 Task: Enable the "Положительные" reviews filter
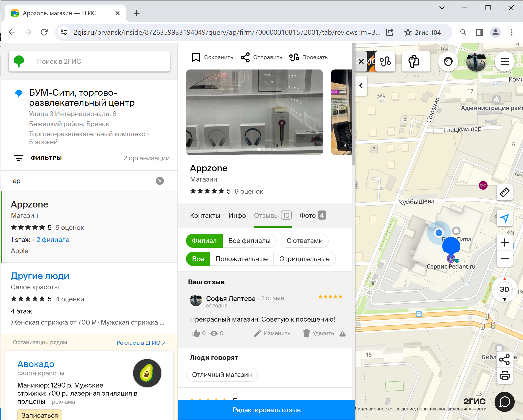pos(241,259)
